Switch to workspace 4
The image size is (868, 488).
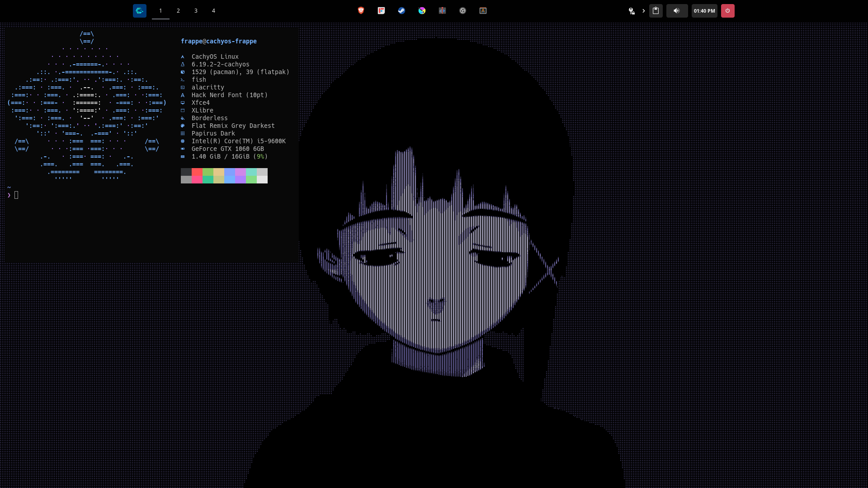pyautogui.click(x=213, y=11)
